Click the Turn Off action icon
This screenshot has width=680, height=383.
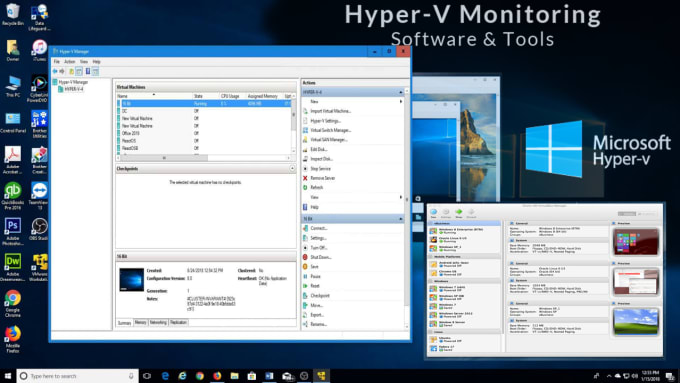pyautogui.click(x=305, y=247)
